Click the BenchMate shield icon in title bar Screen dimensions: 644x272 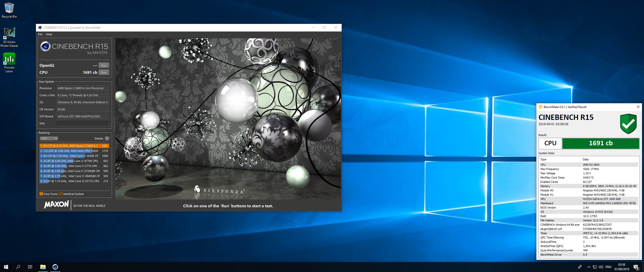pyautogui.click(x=540, y=107)
